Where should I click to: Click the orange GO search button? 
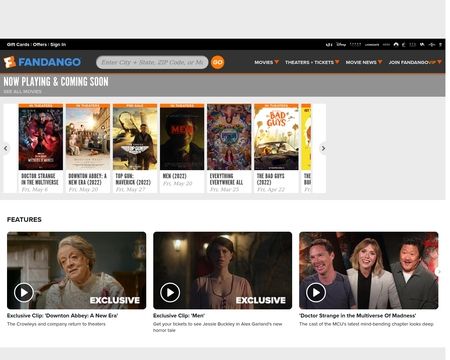[x=217, y=62]
